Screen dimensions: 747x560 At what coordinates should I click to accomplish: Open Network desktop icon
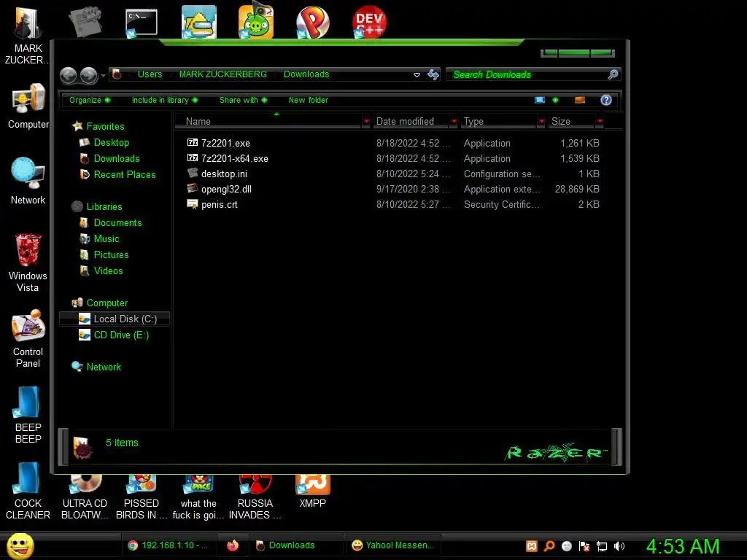tap(28, 182)
